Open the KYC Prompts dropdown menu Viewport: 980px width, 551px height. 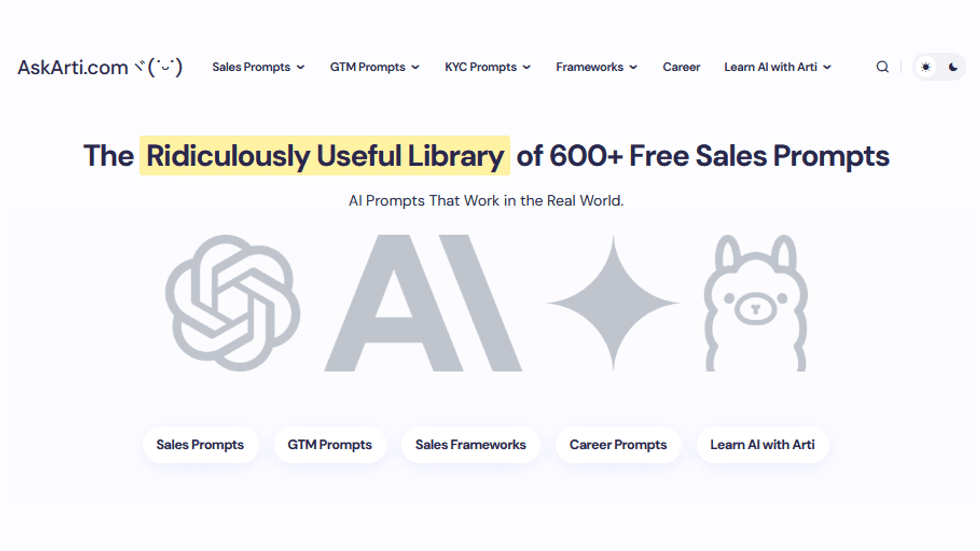point(487,67)
